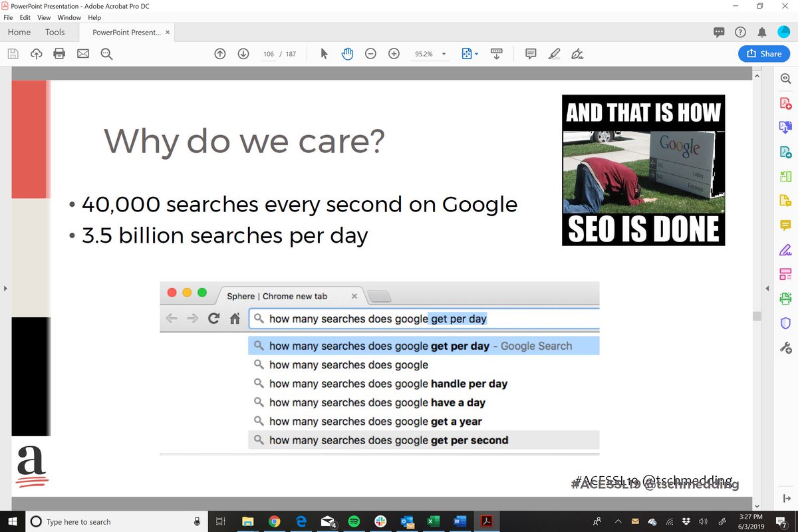Click the page number field showing 106

tap(268, 54)
